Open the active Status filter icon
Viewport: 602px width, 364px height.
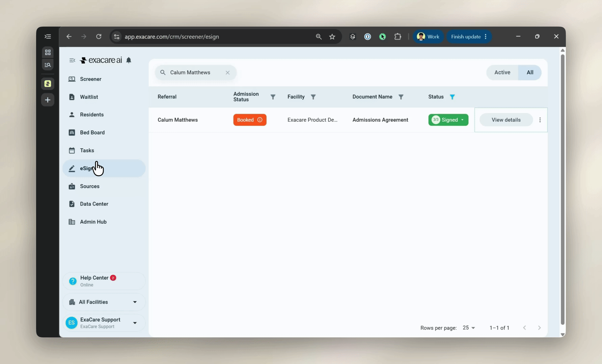(x=452, y=97)
